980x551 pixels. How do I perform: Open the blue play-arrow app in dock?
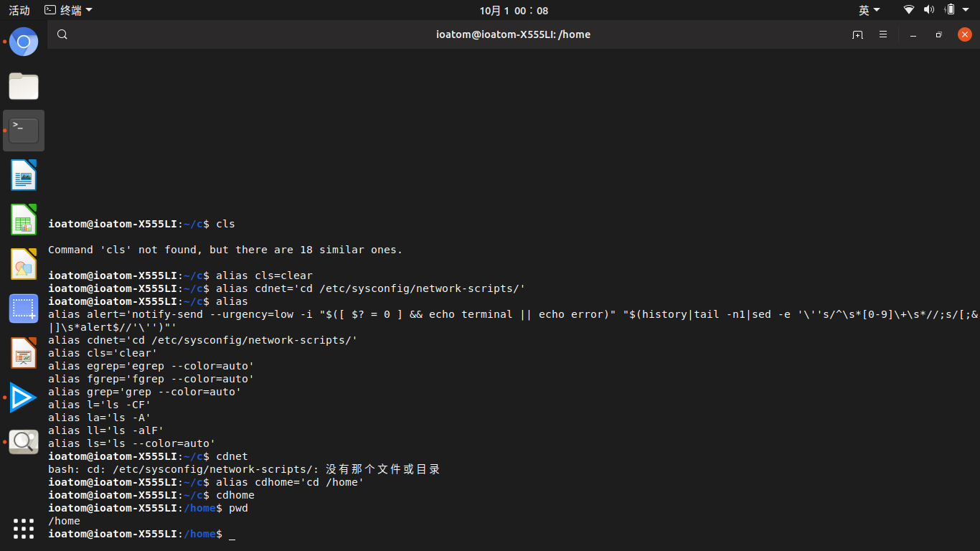[24, 397]
